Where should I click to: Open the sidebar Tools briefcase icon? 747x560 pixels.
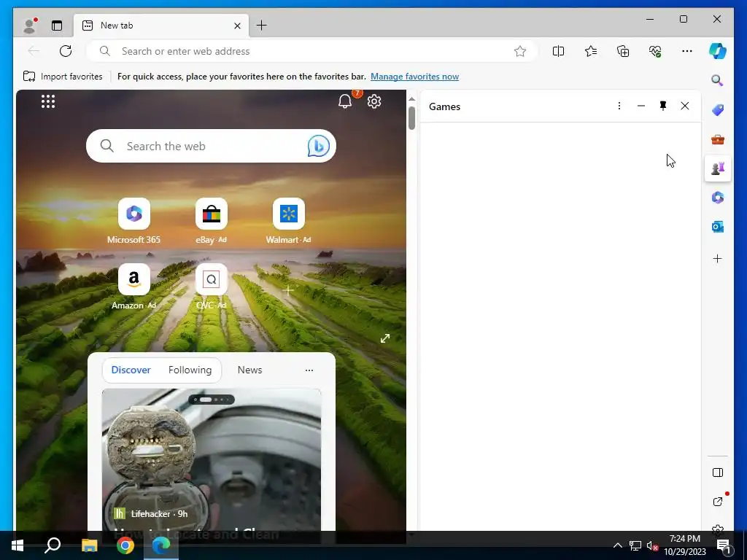[718, 139]
